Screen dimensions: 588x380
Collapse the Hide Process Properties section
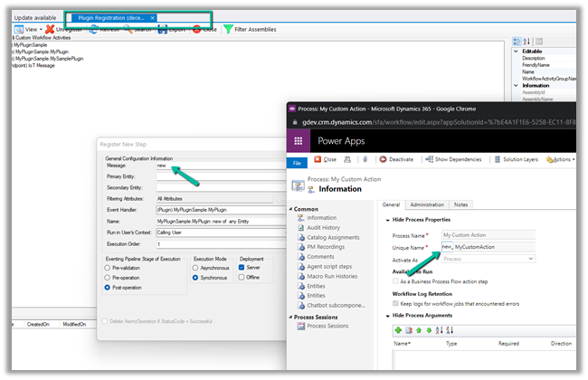pyautogui.click(x=386, y=220)
